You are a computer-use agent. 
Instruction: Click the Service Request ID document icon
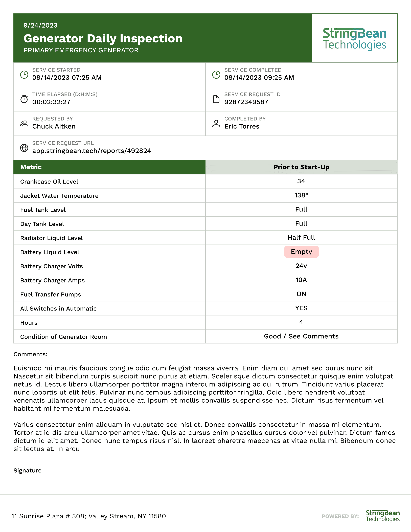216,99
